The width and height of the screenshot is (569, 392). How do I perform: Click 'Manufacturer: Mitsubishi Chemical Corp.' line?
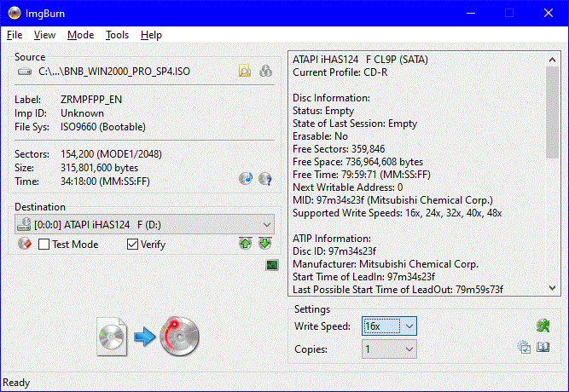point(386,264)
